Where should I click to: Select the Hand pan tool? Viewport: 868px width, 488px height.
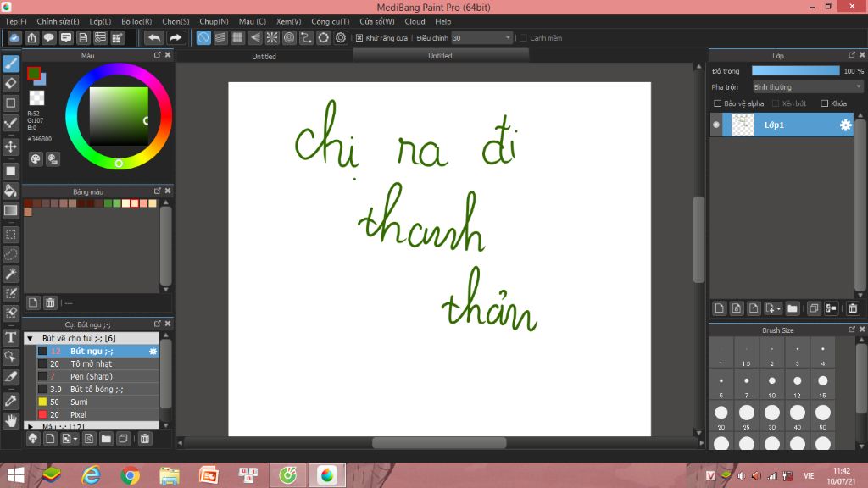point(10,420)
